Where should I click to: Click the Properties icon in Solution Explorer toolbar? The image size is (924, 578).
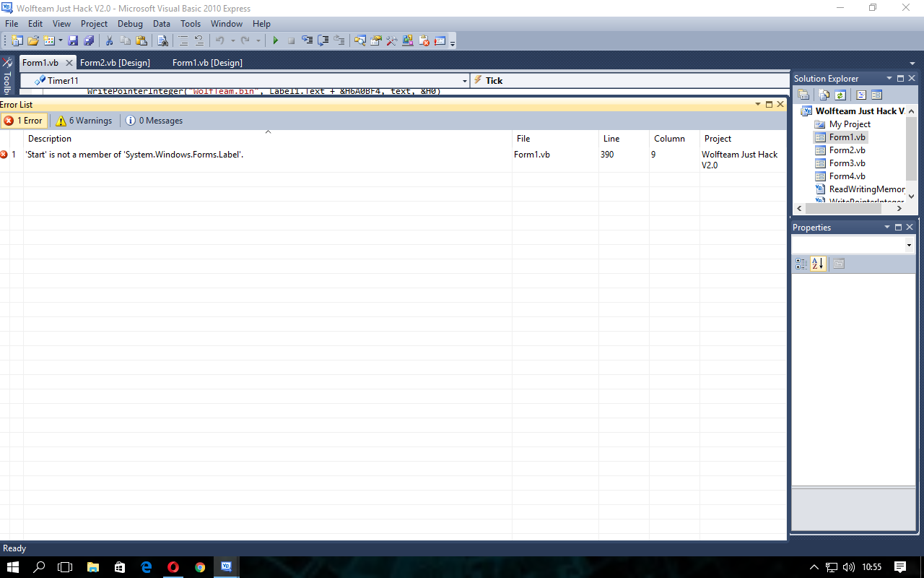point(803,95)
